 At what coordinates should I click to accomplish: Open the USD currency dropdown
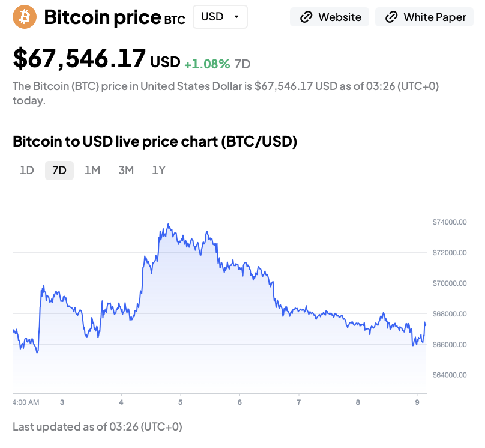(x=220, y=17)
